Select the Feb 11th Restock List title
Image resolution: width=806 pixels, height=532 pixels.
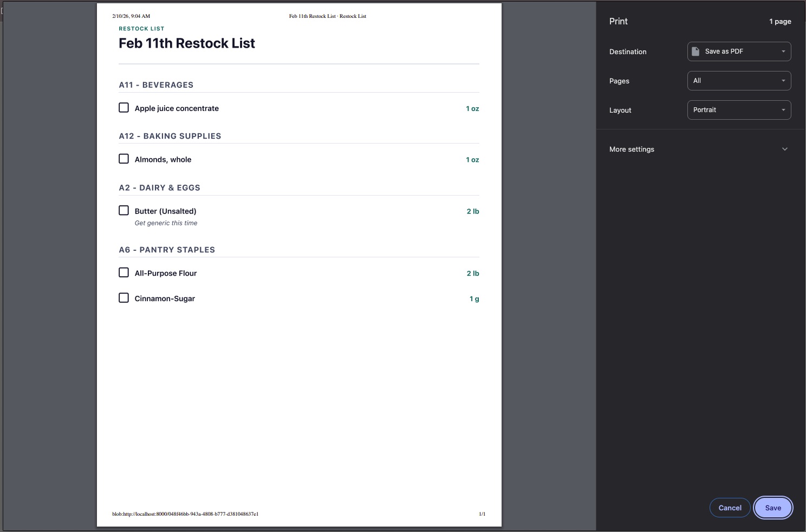point(186,43)
